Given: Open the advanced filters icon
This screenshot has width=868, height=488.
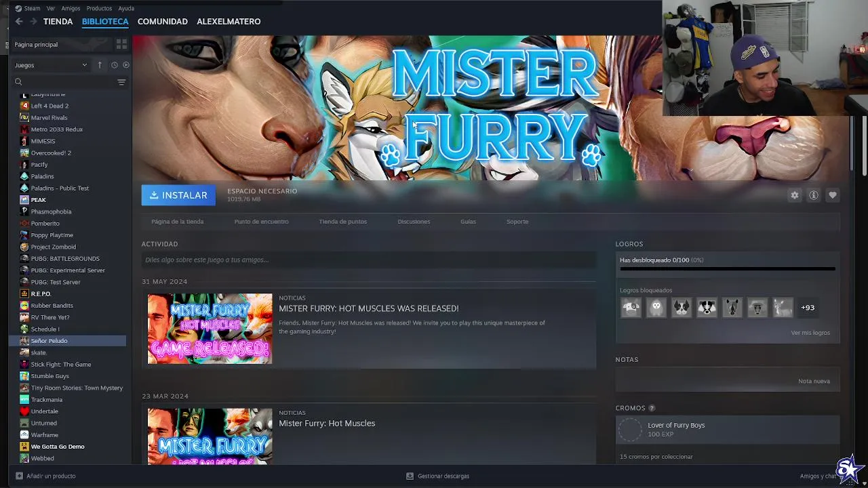Looking at the screenshot, I should coord(121,82).
